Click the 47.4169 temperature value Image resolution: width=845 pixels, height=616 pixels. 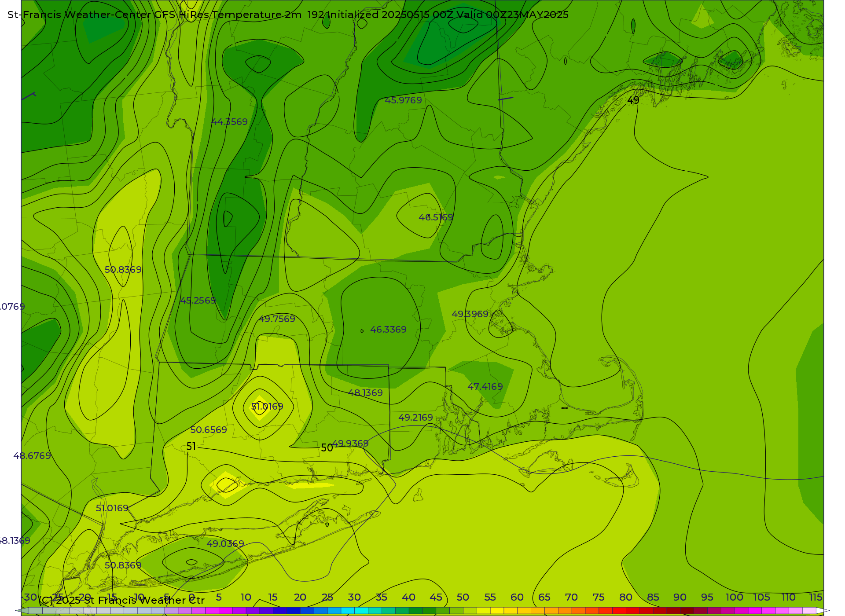click(485, 387)
